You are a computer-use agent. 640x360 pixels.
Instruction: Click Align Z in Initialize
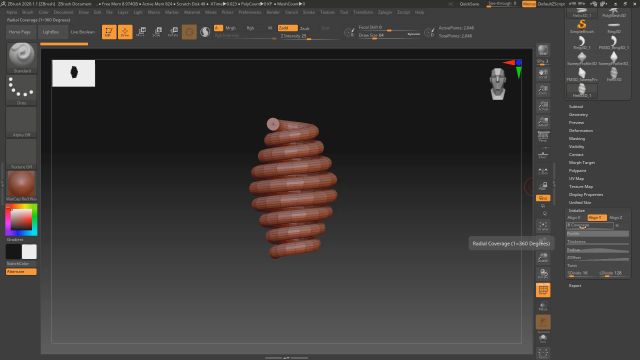pos(616,218)
